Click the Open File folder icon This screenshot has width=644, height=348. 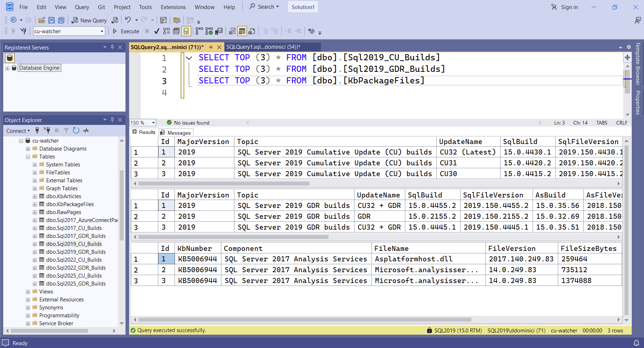pyautogui.click(x=42, y=20)
